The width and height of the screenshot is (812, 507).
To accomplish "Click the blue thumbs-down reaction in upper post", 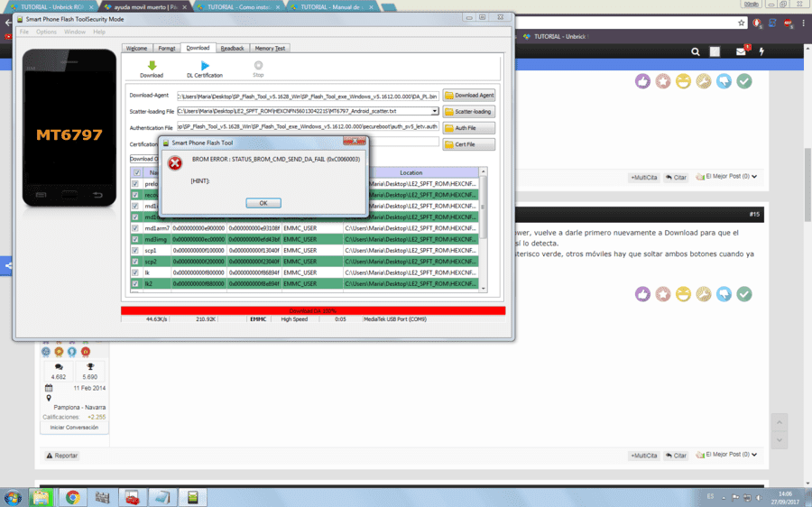I will point(724,81).
